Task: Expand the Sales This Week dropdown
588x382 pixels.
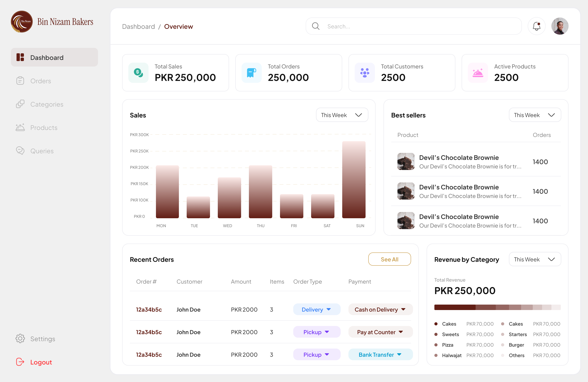Action: pyautogui.click(x=342, y=115)
